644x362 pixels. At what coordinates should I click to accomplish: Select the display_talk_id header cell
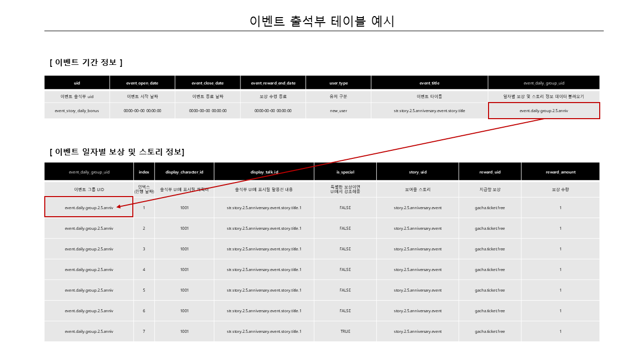[264, 172]
